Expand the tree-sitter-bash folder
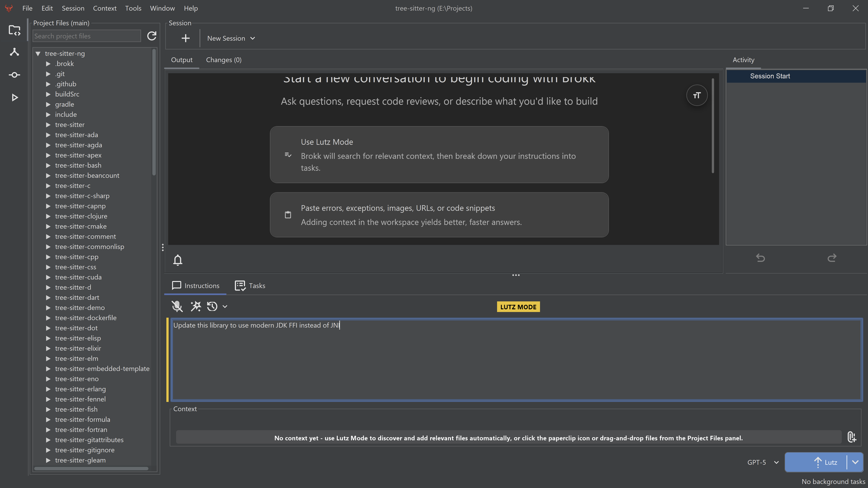Viewport: 868px width, 488px height. pyautogui.click(x=48, y=165)
